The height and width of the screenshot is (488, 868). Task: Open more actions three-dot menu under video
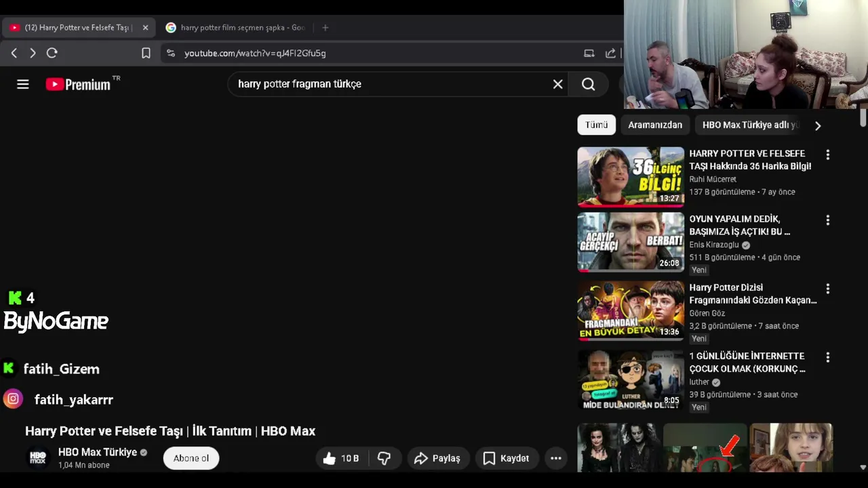(556, 458)
